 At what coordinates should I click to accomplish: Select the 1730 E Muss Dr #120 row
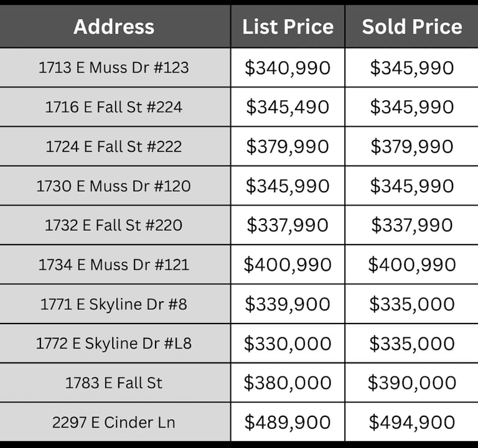[x=239, y=185]
